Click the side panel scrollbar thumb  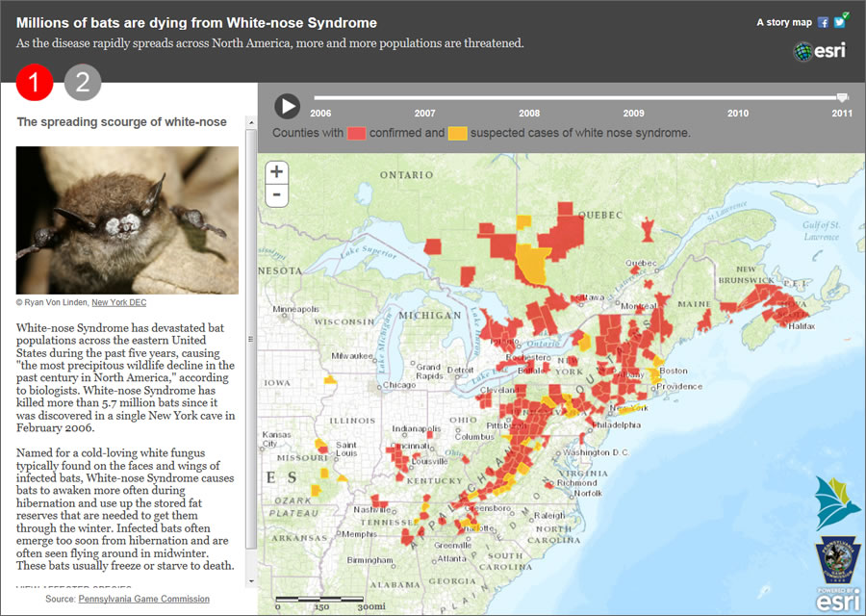251,339
